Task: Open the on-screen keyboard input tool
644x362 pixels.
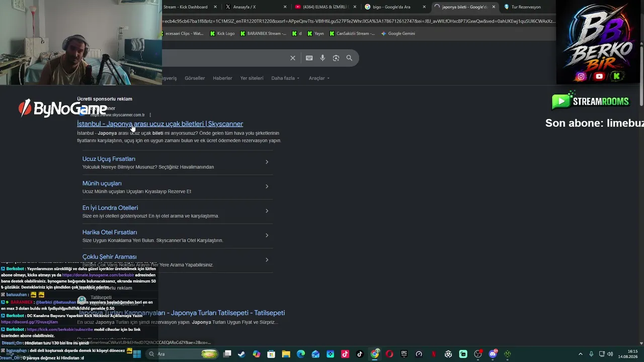Action: (309, 58)
